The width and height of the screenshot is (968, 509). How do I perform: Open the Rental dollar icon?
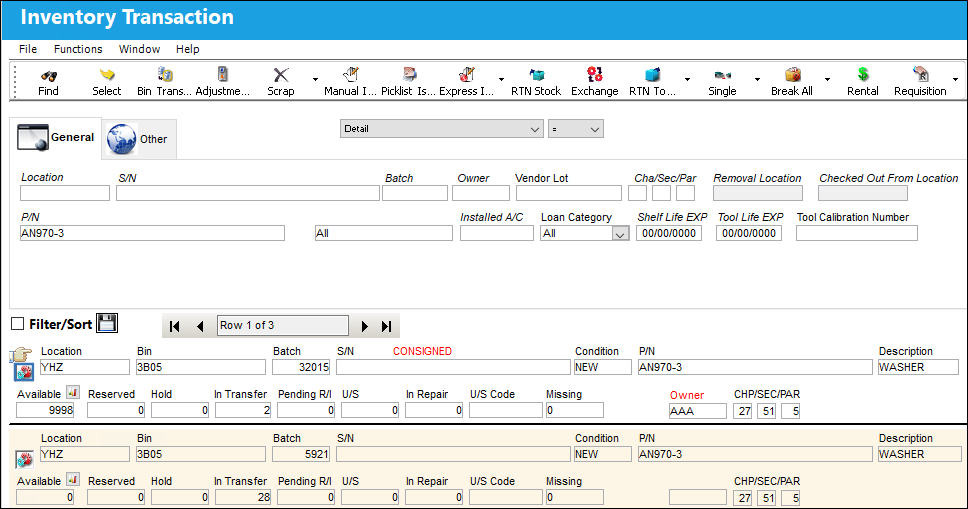[x=862, y=75]
